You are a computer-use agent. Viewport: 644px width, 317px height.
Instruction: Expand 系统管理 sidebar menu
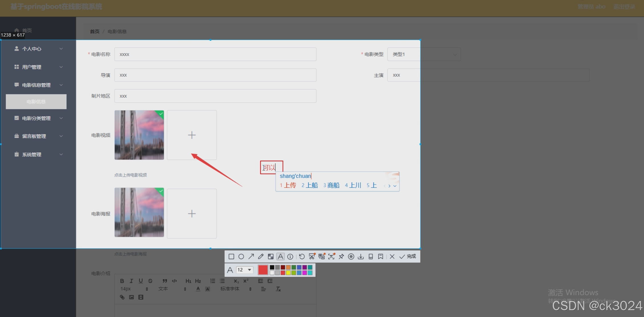click(x=38, y=154)
